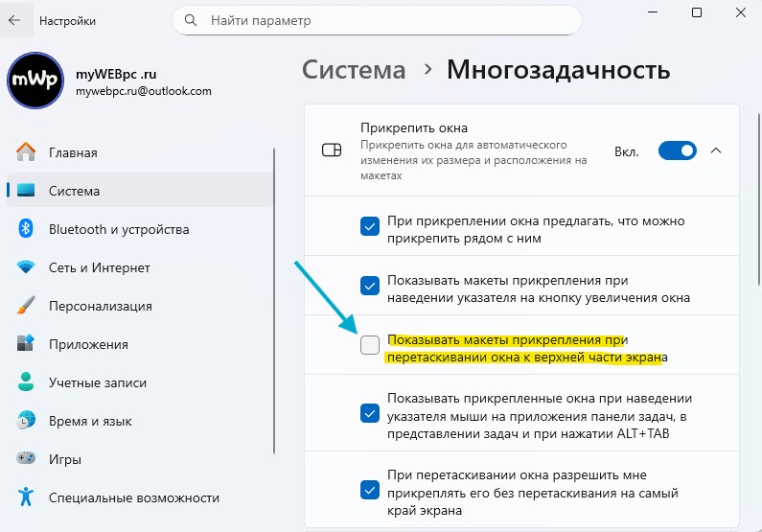Open Сеть и Интернет section
This screenshot has height=532, width=762.
pos(140,267)
